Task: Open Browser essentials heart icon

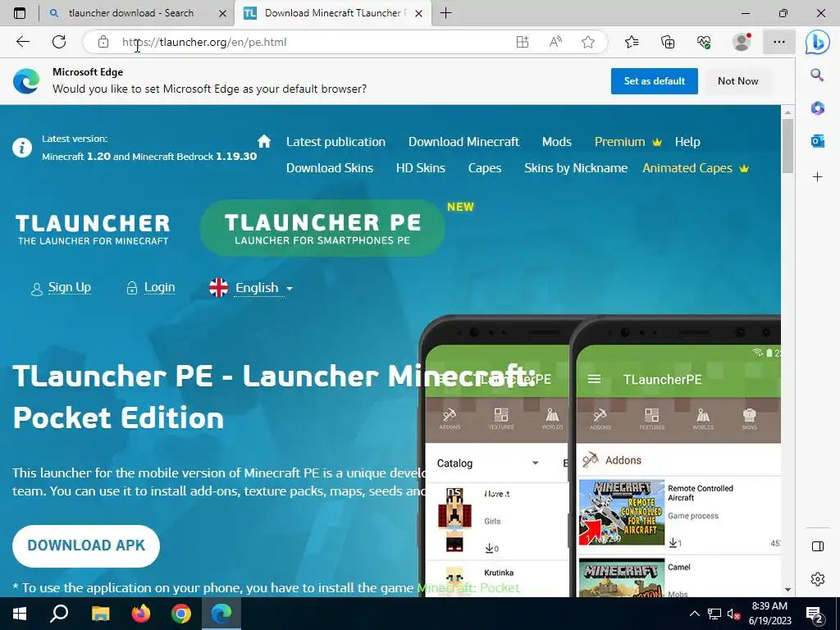Action: click(x=704, y=42)
